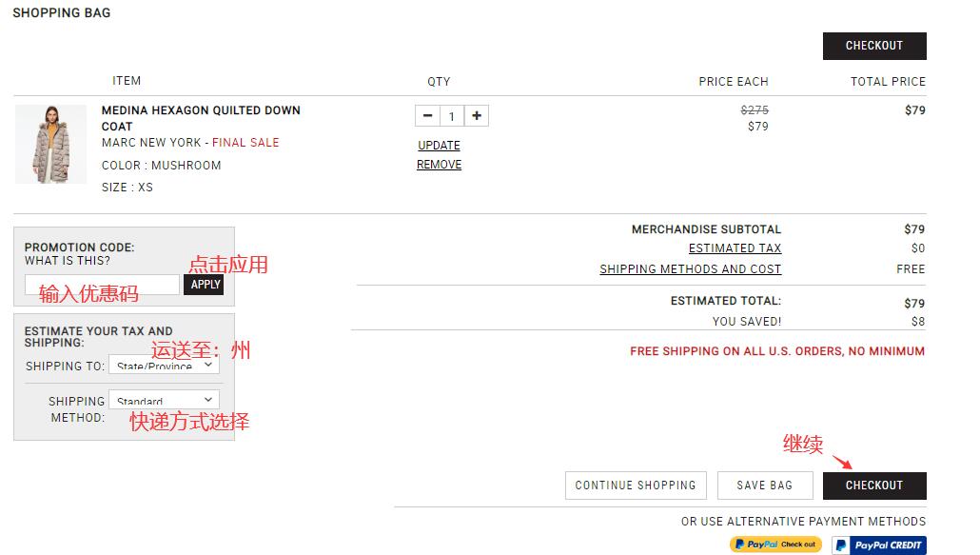Decrease quantity with the minus button
Image resolution: width=980 pixels, height=555 pixels.
427,116
